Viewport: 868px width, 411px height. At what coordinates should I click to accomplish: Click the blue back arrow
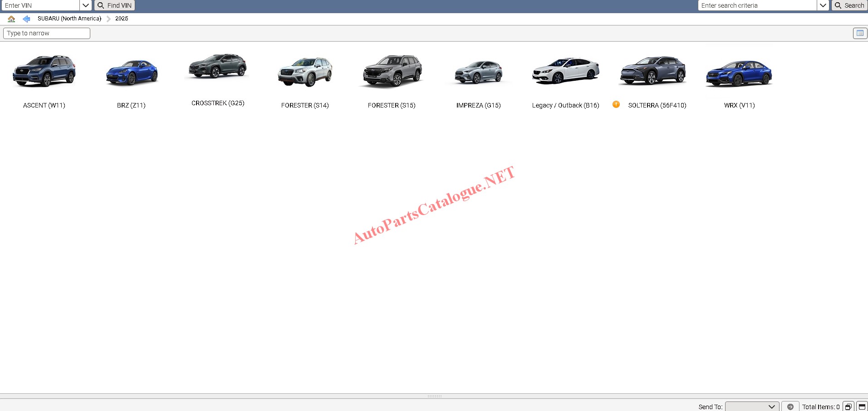[x=26, y=19]
